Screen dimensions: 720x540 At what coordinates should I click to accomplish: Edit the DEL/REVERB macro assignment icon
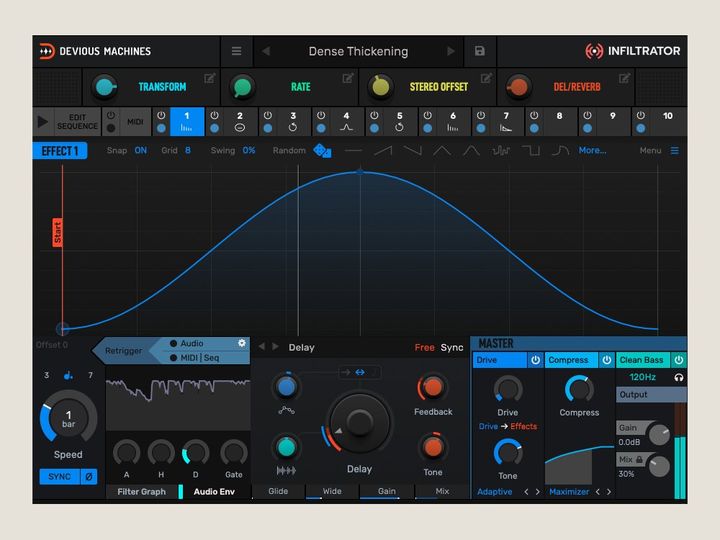[624, 78]
